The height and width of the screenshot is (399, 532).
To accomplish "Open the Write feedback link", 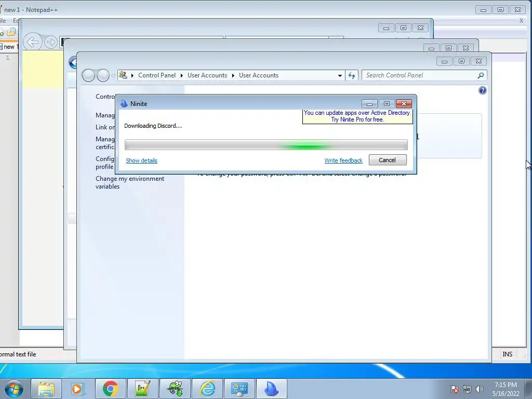I will 343,161.
